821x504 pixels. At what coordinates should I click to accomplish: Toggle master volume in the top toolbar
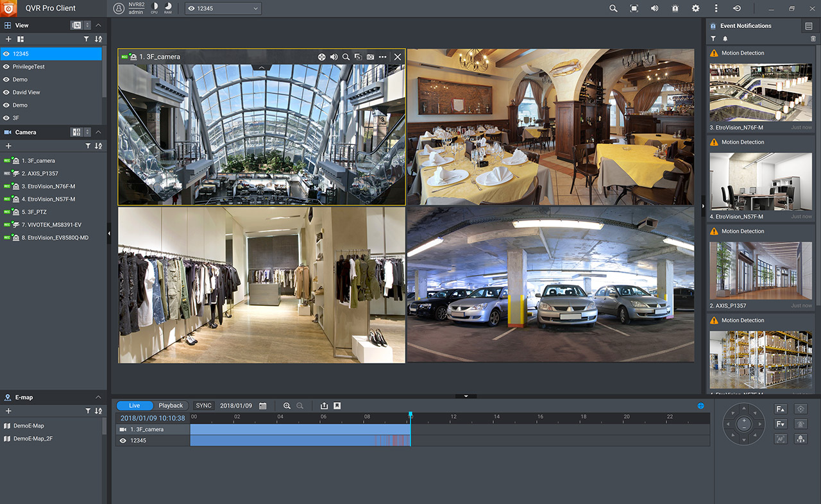(x=654, y=8)
